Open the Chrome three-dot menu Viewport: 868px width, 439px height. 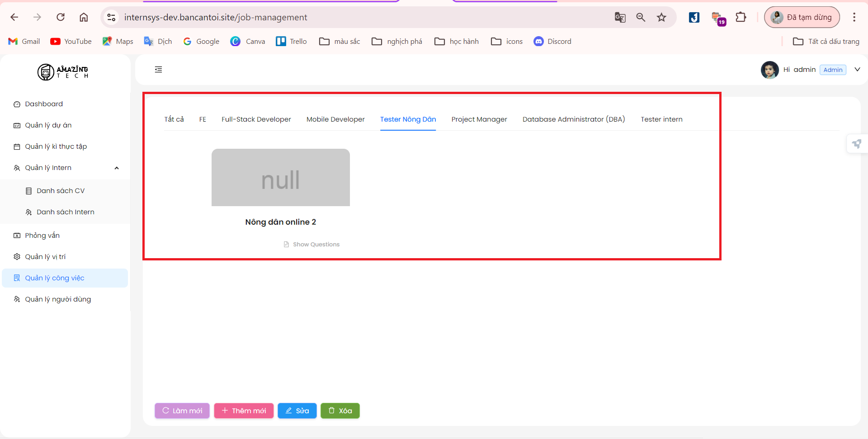tap(854, 18)
